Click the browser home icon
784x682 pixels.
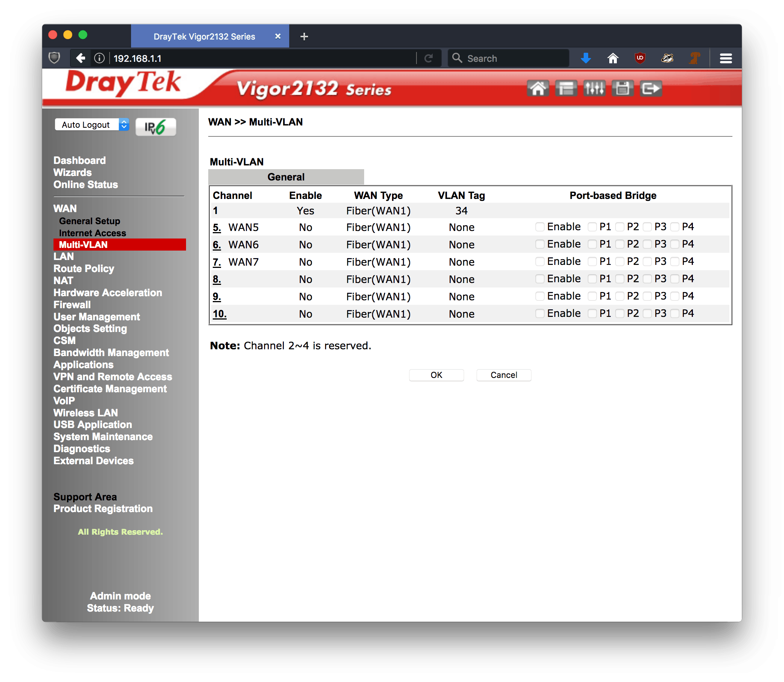pyautogui.click(x=612, y=58)
